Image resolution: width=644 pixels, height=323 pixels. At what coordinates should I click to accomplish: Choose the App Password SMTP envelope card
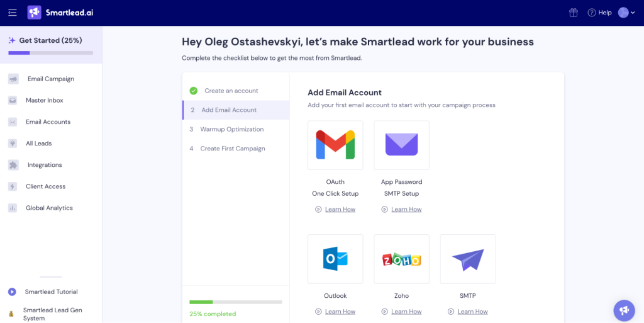(401, 145)
